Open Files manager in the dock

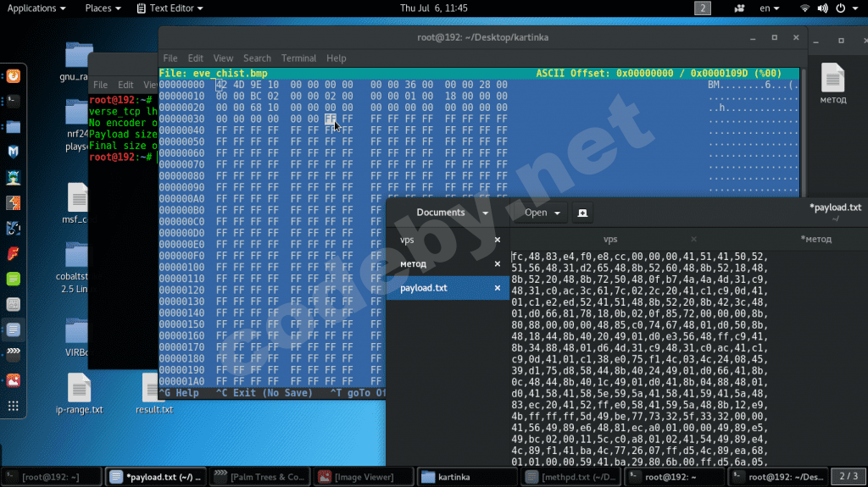[x=14, y=127]
